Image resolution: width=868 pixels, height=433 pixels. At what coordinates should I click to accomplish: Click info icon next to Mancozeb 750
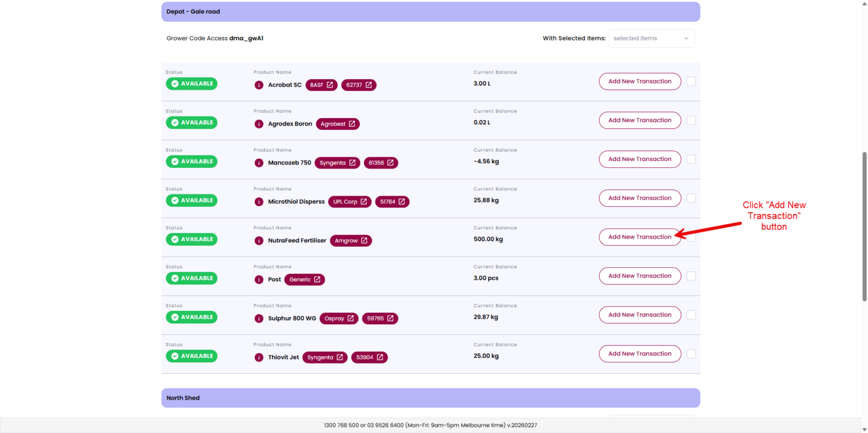point(259,163)
